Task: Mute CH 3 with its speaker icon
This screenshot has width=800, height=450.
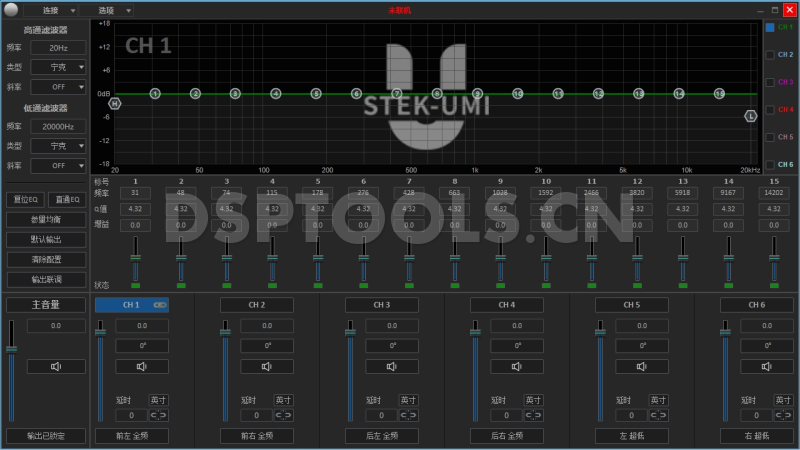Action: click(392, 366)
